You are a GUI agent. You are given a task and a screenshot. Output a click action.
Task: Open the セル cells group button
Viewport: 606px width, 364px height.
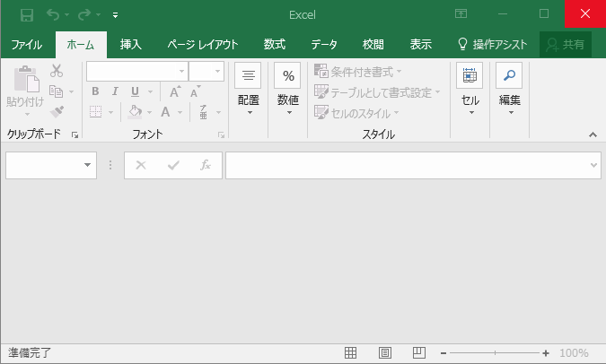470,89
